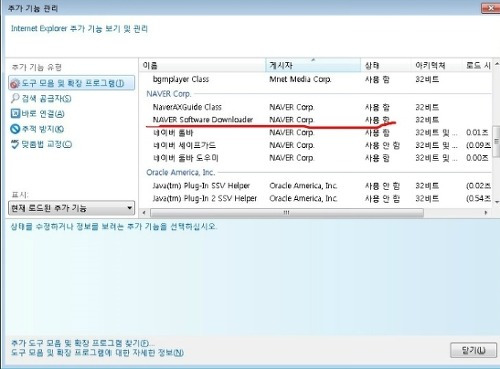Click the vertical scrollbar up arrow
The width and height of the screenshot is (500, 369).
(497, 63)
